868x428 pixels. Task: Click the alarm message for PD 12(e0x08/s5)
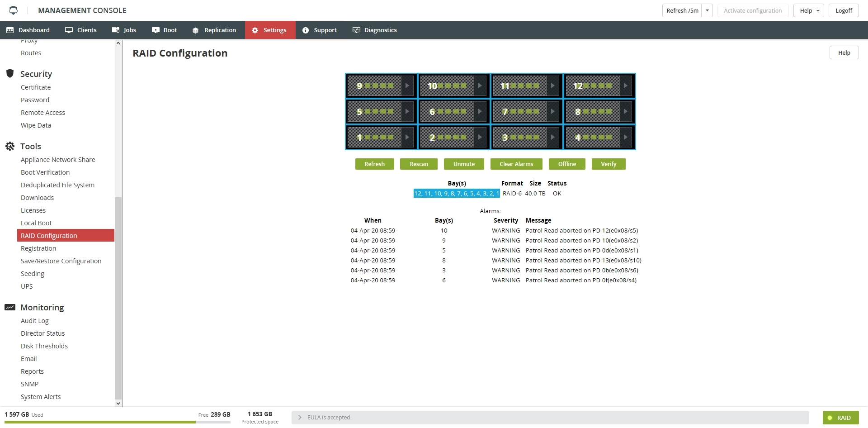click(582, 230)
